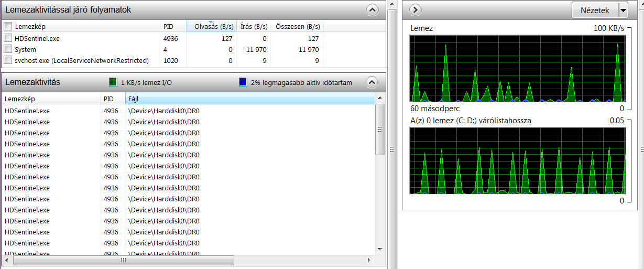Image resolution: width=644 pixels, height=269 pixels.
Task: Click the scroll-right arrow of the disk activity list
Action: pyautogui.click(x=369, y=260)
